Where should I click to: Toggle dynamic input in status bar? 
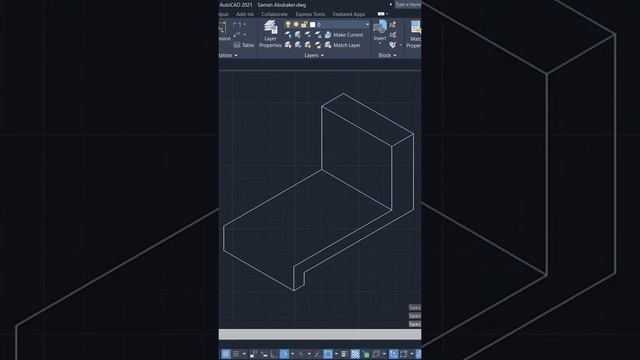[264, 354]
